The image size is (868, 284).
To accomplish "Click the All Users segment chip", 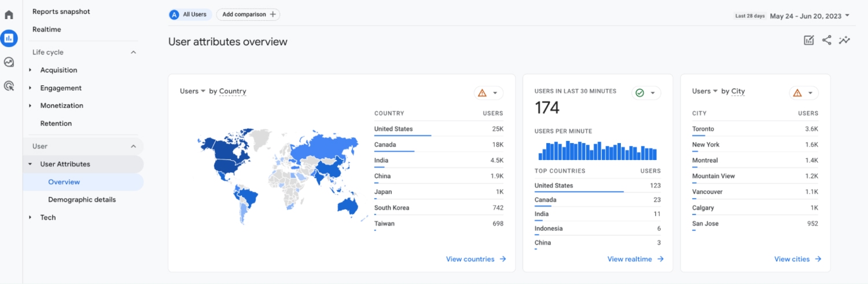I will [190, 14].
